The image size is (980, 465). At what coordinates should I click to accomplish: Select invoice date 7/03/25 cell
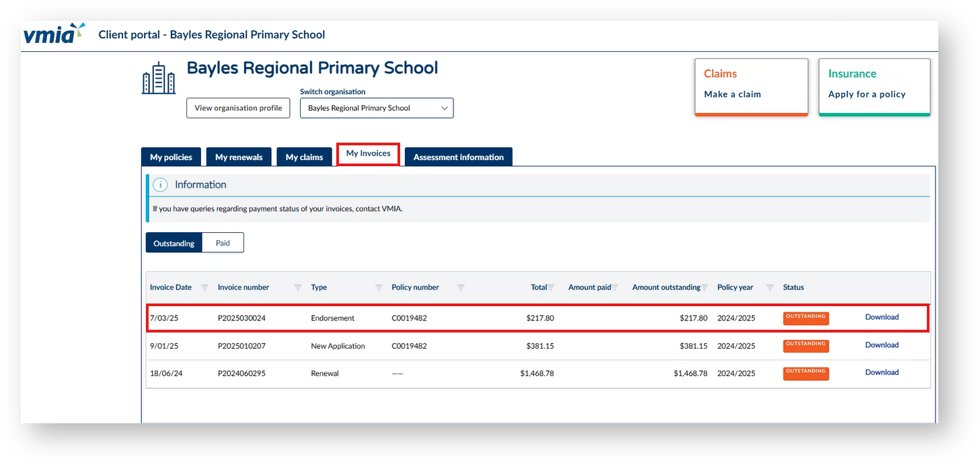pyautogui.click(x=164, y=318)
